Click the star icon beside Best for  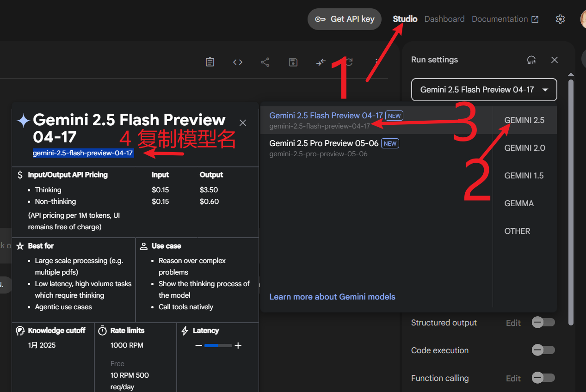pyautogui.click(x=20, y=246)
